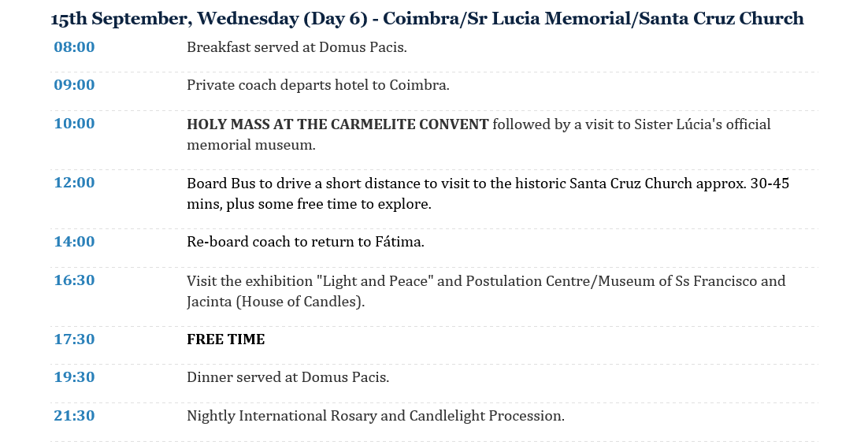Click the Day 6 itinerary heading
The height and width of the screenshot is (445, 868).
pos(427,18)
